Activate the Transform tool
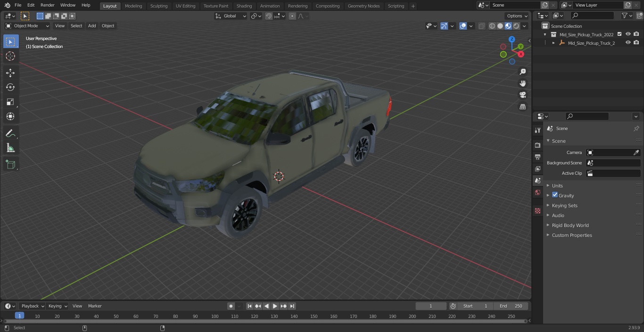Screen dimensions: 644x332 click(x=10, y=116)
